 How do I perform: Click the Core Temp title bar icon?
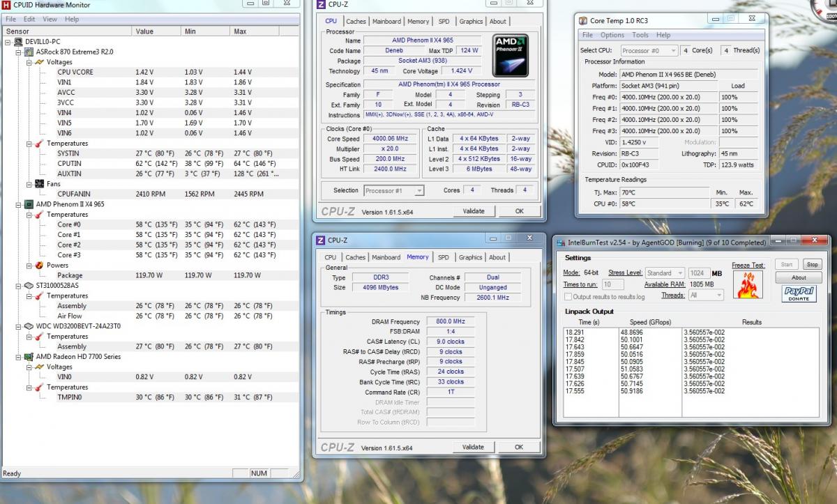(583, 20)
